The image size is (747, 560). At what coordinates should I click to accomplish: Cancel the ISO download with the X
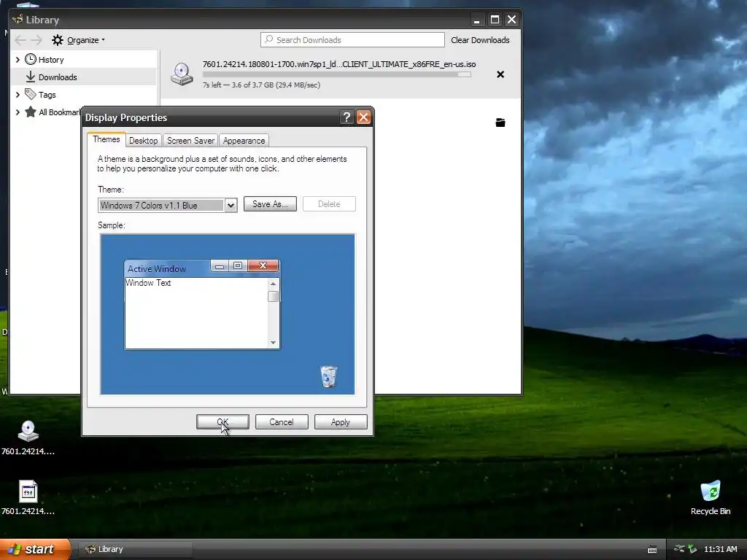click(500, 74)
